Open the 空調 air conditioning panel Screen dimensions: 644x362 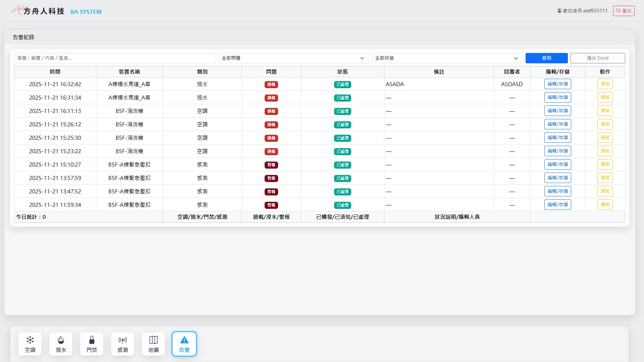click(x=30, y=344)
